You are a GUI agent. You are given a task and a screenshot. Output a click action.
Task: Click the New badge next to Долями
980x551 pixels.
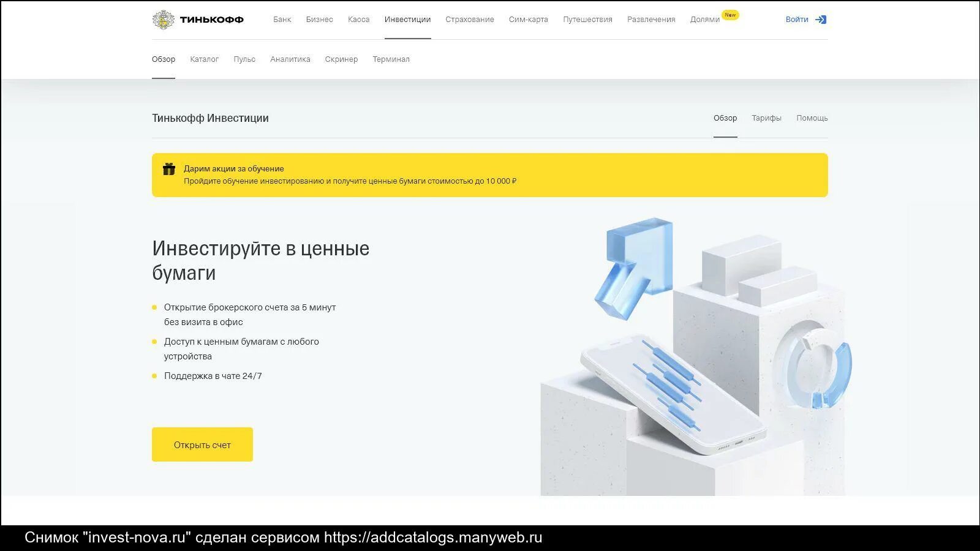(730, 15)
